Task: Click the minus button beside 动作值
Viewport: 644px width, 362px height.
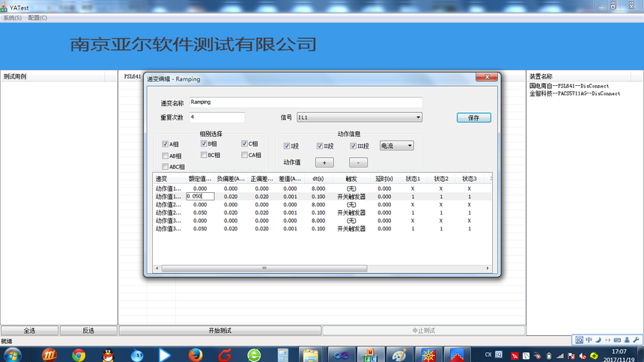Action: coord(358,162)
